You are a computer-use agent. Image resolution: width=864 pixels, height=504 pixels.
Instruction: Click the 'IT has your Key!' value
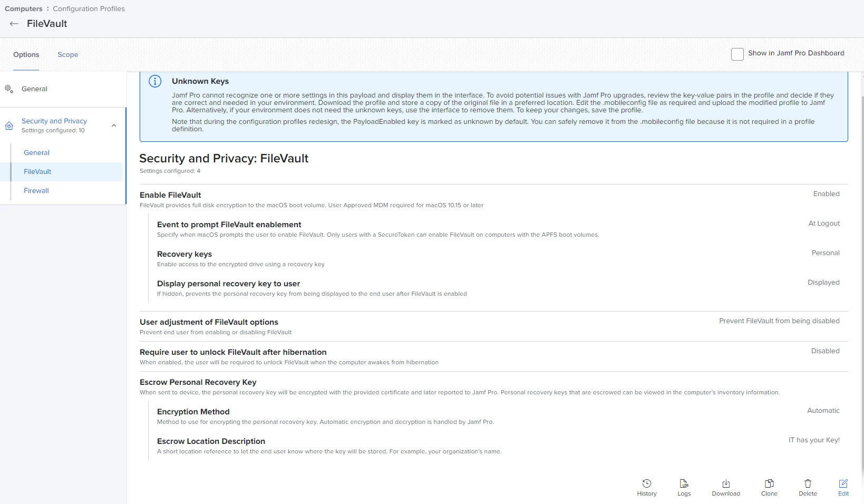point(814,440)
